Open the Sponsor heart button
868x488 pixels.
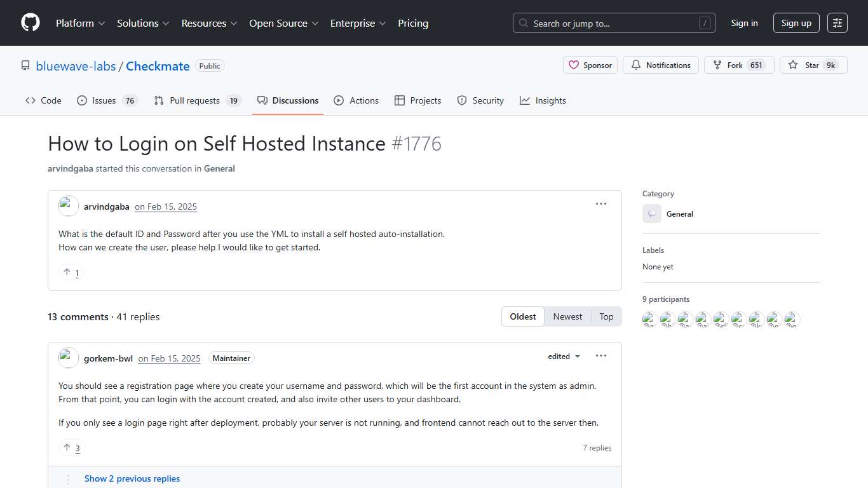coord(590,65)
